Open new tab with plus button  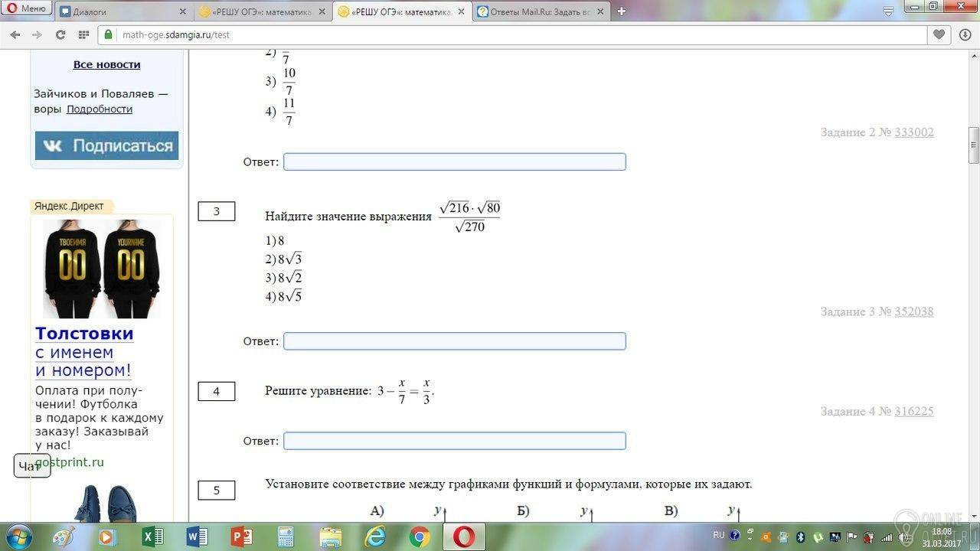click(x=622, y=11)
